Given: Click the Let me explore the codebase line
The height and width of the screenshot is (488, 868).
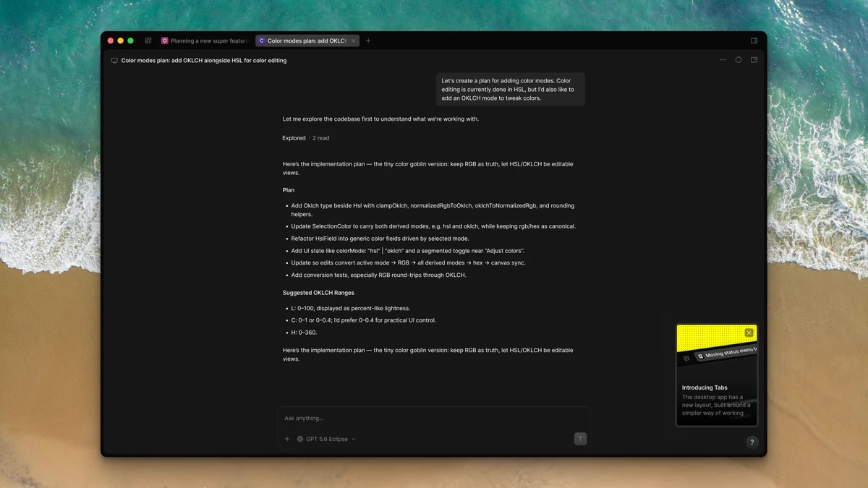Looking at the screenshot, I should click(x=380, y=119).
